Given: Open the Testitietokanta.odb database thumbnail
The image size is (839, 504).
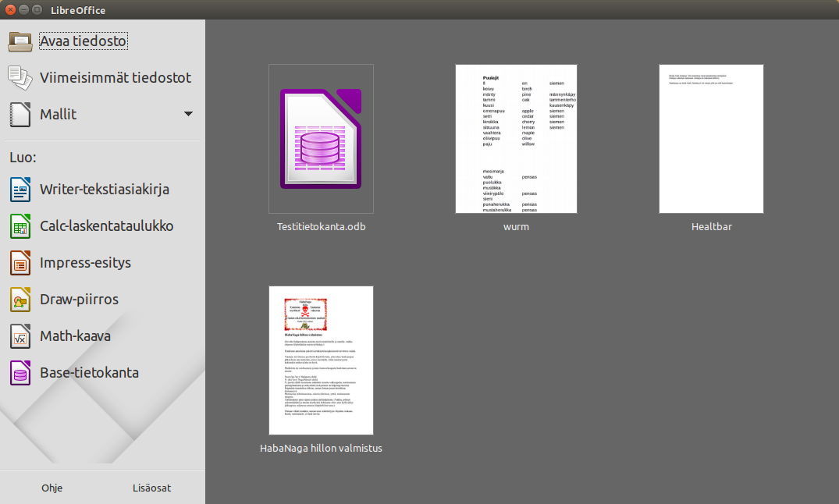Looking at the screenshot, I should (321, 139).
